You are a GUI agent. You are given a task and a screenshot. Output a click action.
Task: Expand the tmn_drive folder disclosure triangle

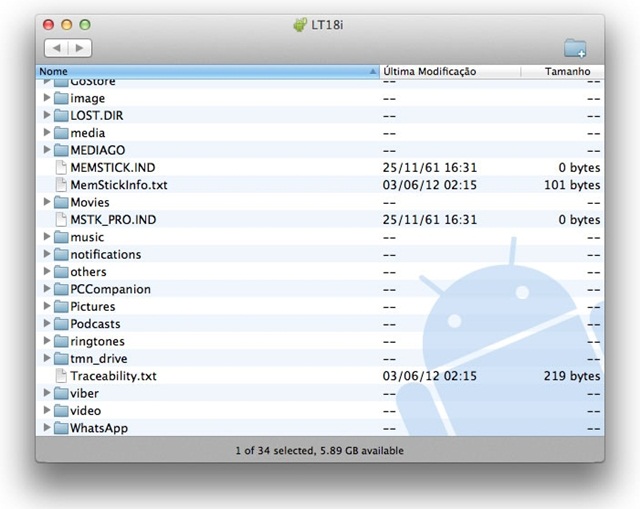[47, 358]
